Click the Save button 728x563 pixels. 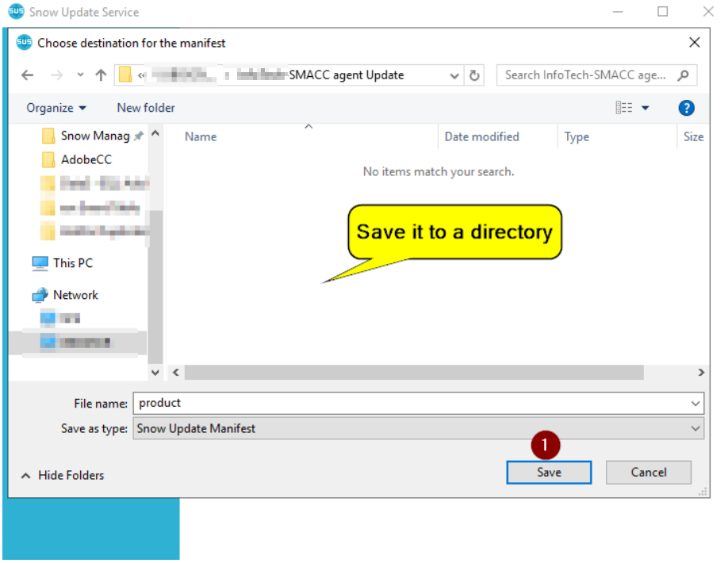click(x=549, y=473)
